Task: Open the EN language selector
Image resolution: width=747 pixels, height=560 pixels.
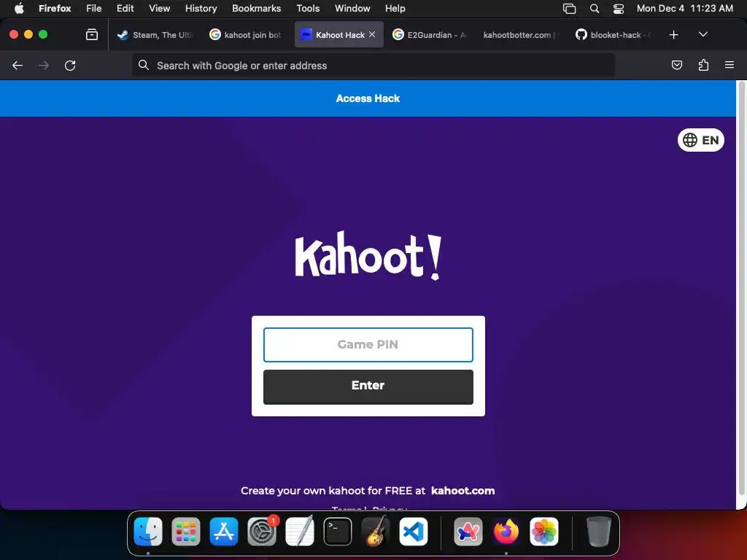Action: point(701,140)
